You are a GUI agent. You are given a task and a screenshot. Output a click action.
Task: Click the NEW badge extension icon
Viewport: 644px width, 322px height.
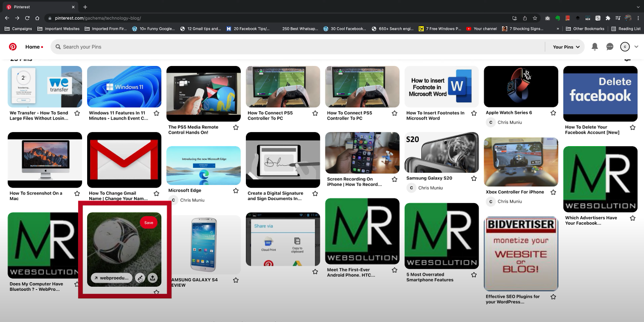(x=588, y=18)
